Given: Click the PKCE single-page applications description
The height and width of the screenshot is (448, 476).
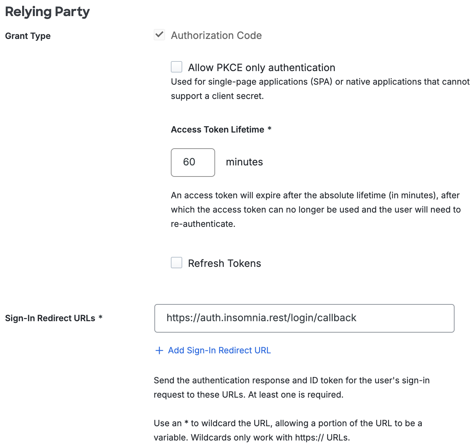Looking at the screenshot, I should (320, 89).
